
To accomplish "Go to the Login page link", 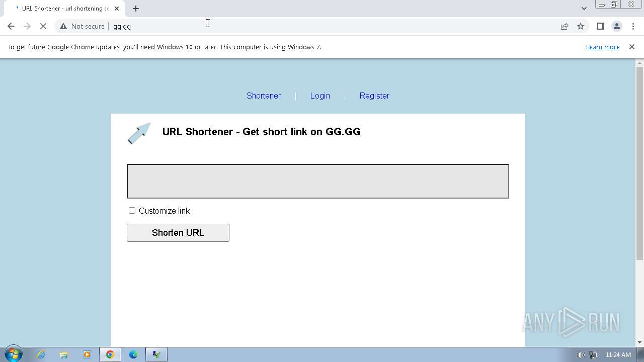I will pos(320,96).
